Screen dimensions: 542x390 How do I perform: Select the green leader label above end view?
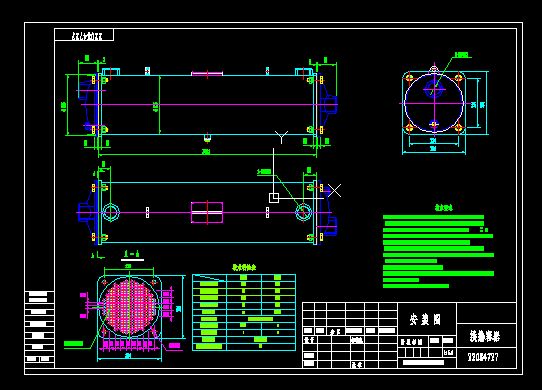pos(462,55)
